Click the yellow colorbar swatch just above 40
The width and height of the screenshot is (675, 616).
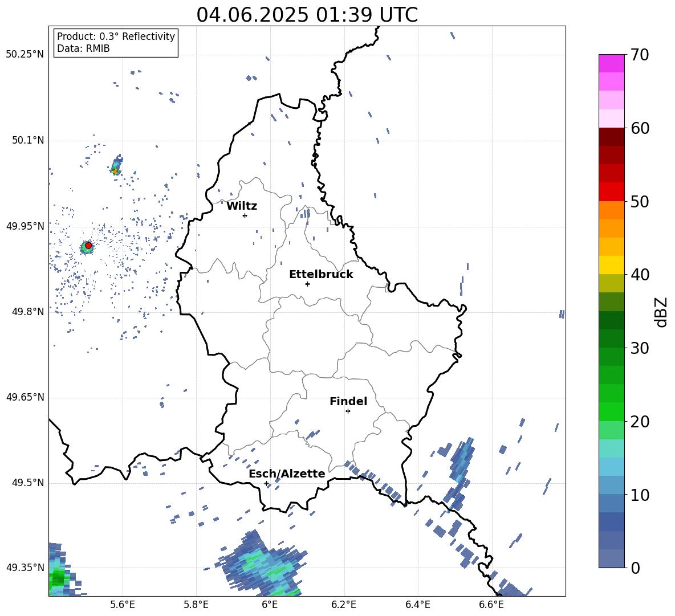[x=611, y=266]
